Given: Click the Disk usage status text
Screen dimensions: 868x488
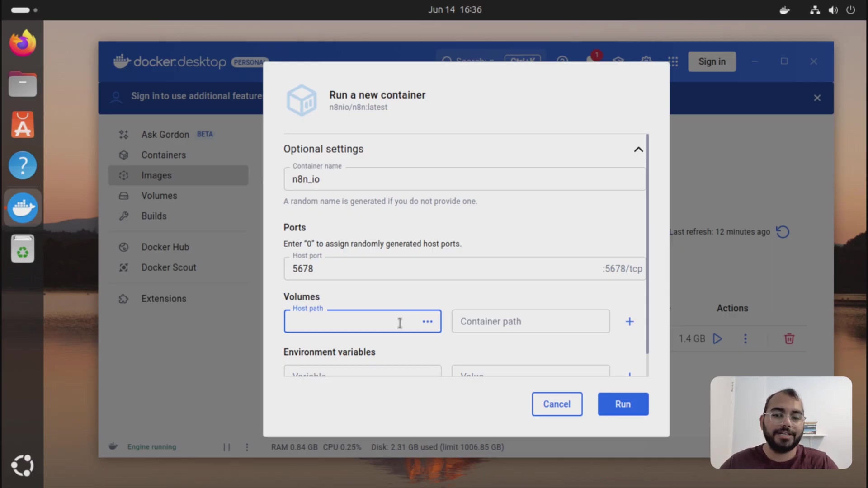Looking at the screenshot, I should 438,447.
